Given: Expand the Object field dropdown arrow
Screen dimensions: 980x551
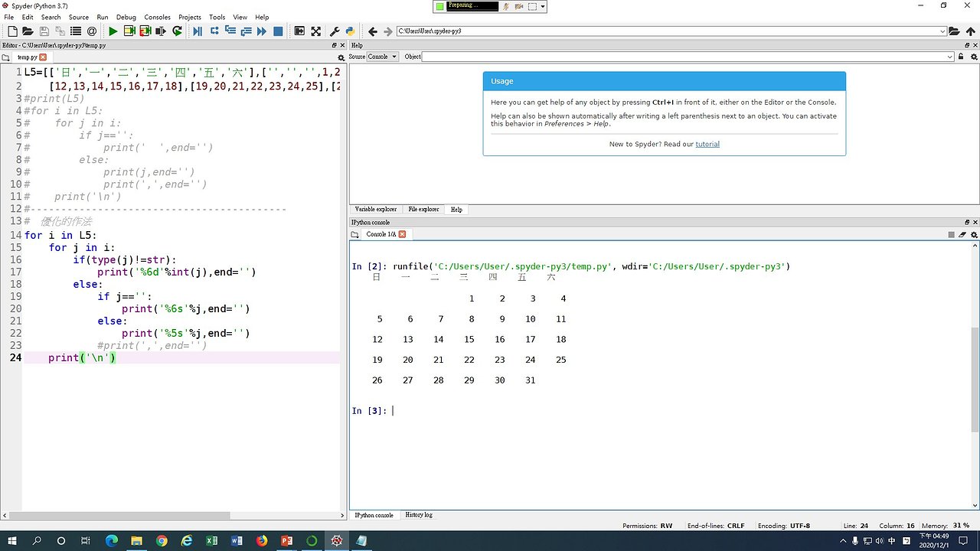Looking at the screenshot, I should 950,57.
